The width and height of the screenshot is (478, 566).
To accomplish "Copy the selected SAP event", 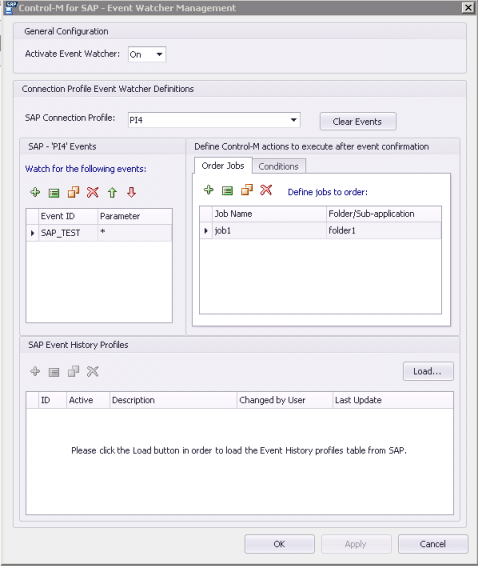I will [73, 192].
